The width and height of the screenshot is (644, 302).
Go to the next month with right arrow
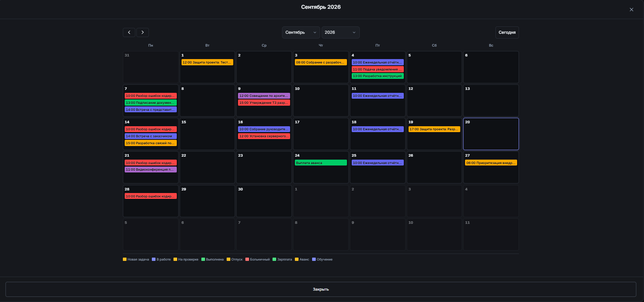[x=143, y=32]
